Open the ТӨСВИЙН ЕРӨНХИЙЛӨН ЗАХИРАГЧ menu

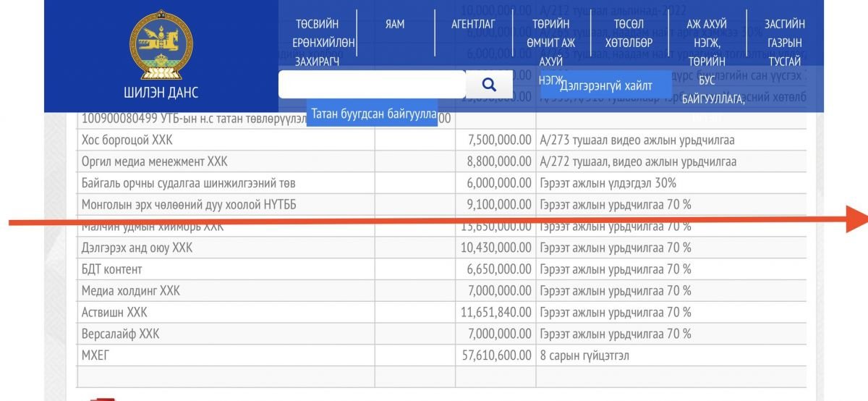[x=323, y=43]
